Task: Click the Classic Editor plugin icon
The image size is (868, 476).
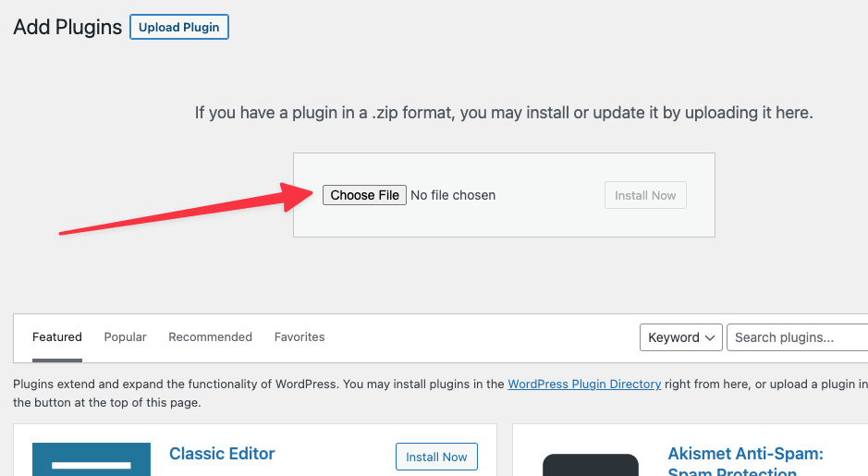Action: pyautogui.click(x=92, y=458)
